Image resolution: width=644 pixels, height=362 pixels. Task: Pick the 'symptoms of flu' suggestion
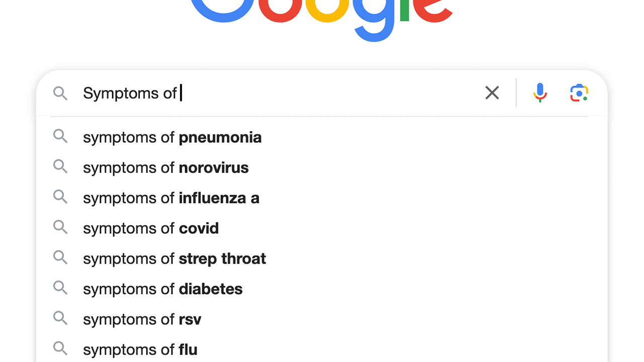point(140,349)
